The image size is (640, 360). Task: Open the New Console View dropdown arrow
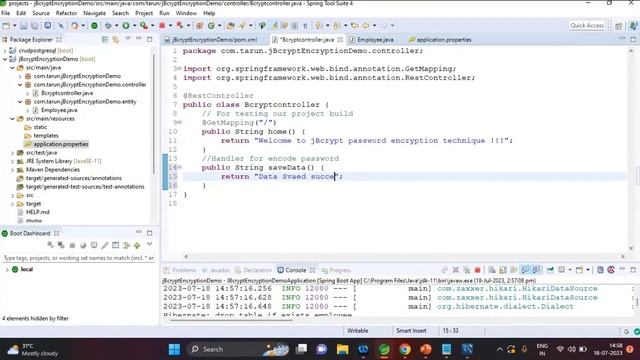pos(588,270)
